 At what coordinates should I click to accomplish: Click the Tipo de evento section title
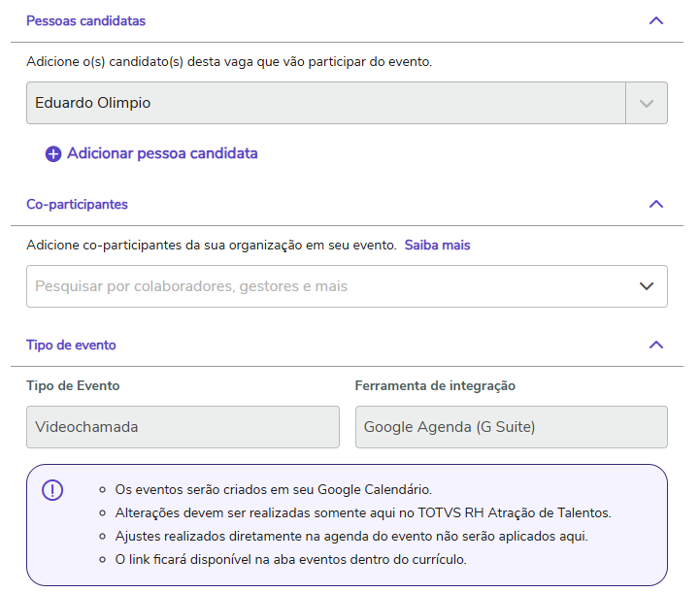[71, 345]
